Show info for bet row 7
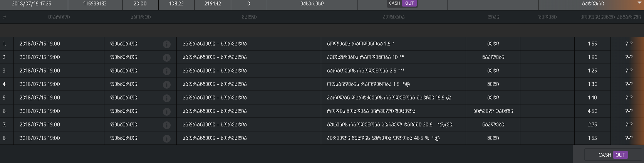The width and height of the screenshot is (644, 163). tap(166, 125)
